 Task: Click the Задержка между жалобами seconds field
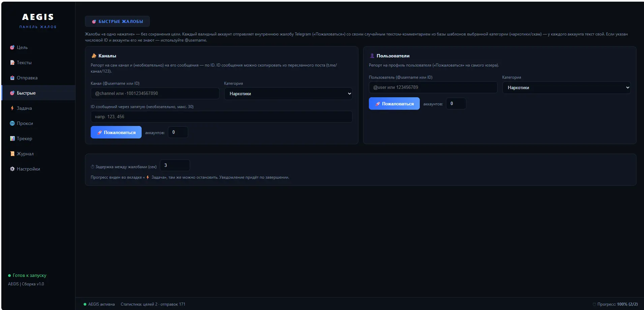click(x=175, y=165)
